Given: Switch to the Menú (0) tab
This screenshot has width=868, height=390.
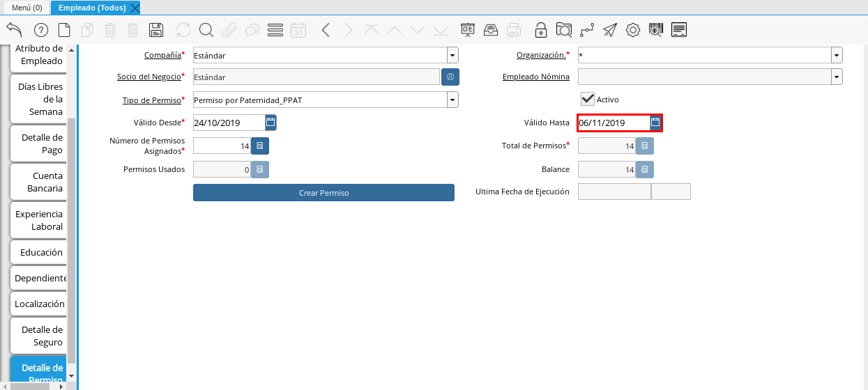Looking at the screenshot, I should click(27, 8).
